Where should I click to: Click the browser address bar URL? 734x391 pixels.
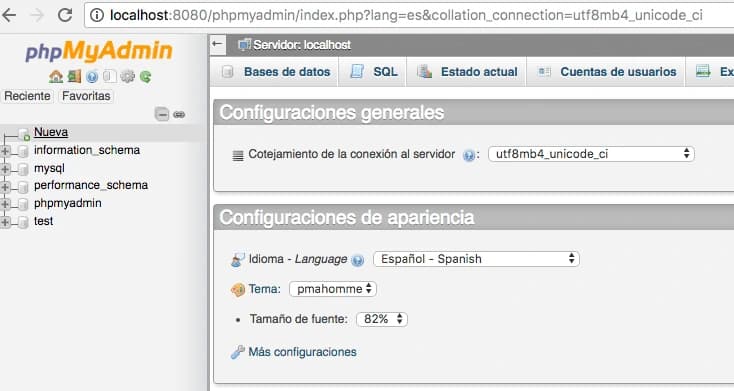pos(406,15)
